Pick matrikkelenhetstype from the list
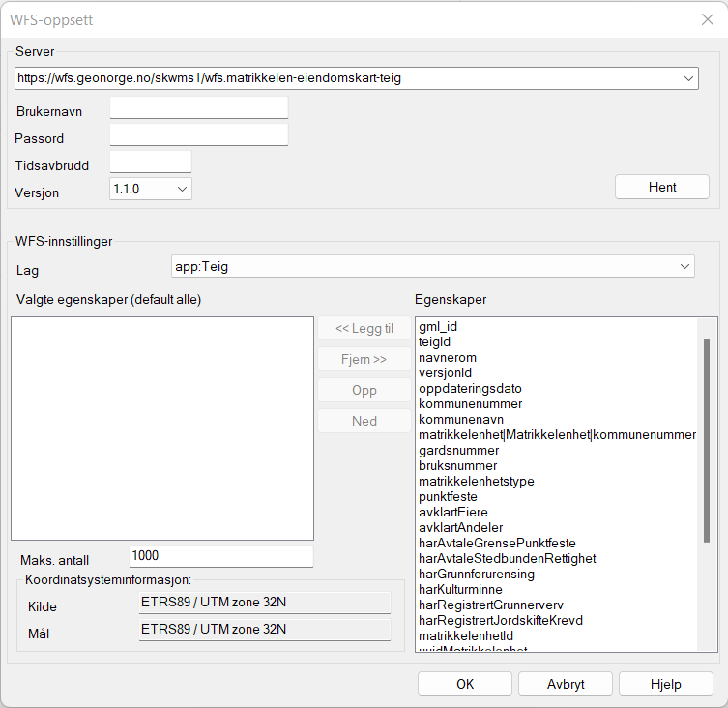 pos(476,482)
